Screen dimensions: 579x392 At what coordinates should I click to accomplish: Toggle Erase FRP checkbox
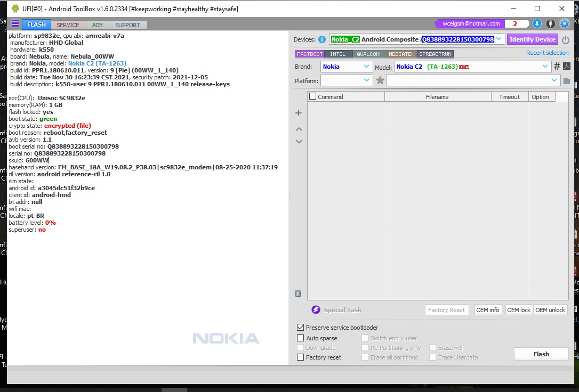[x=432, y=348]
